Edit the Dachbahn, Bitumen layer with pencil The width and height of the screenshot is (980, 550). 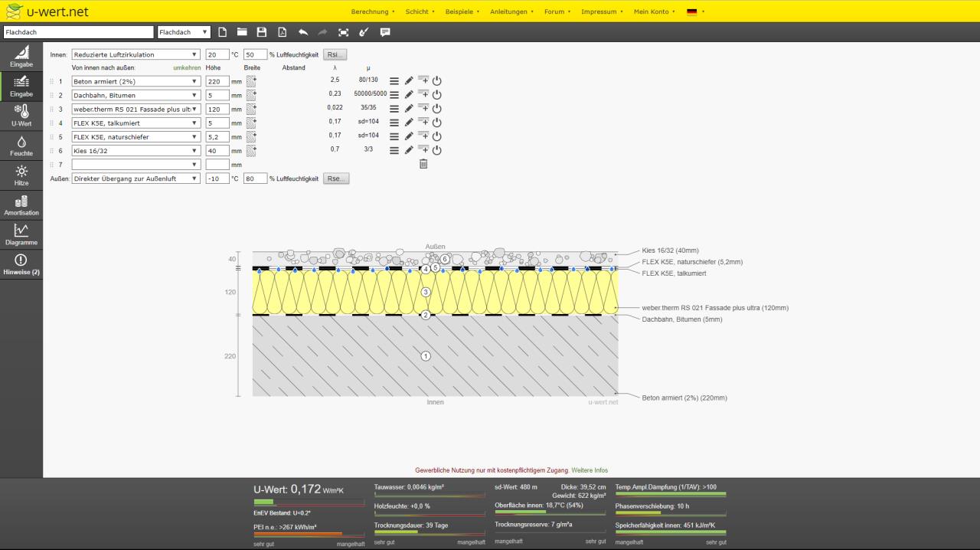[x=409, y=95]
